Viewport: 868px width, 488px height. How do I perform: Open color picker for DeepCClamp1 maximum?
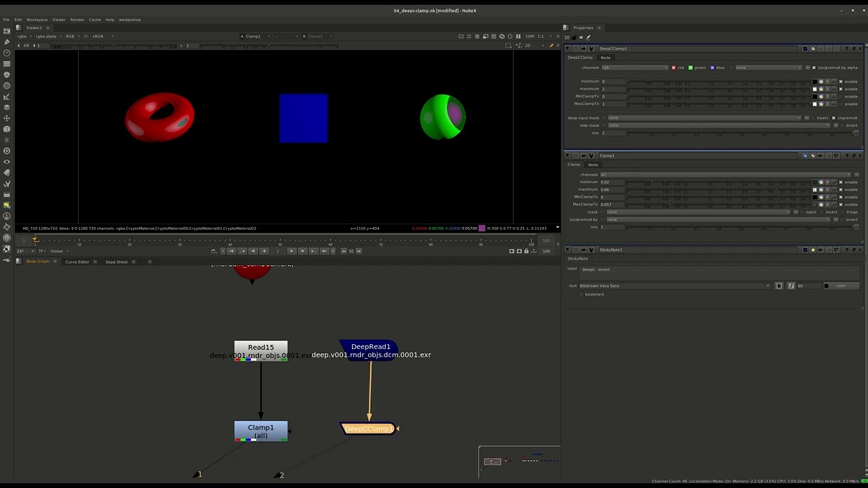pos(821,89)
